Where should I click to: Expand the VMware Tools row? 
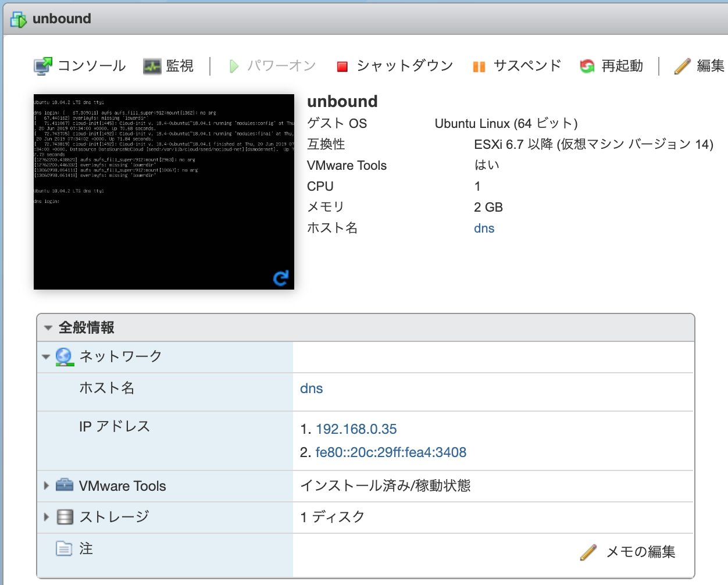pyautogui.click(x=46, y=485)
